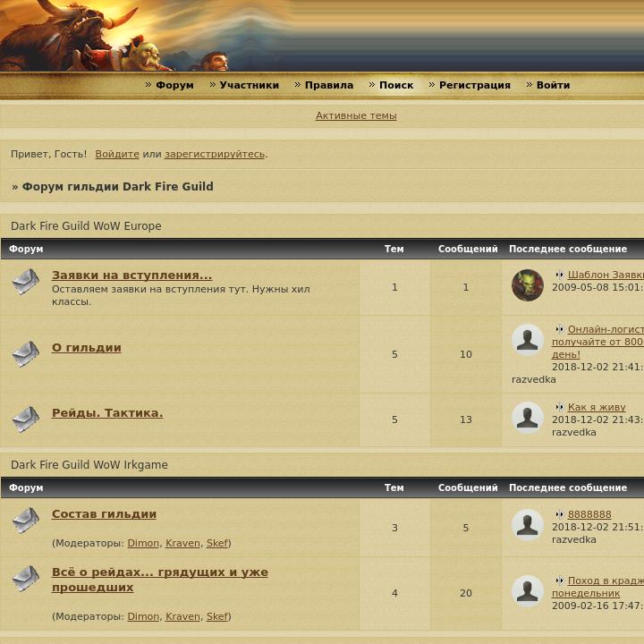The image size is (644, 644).
Task: Click message count 13 in Рейды row
Action: [466, 419]
